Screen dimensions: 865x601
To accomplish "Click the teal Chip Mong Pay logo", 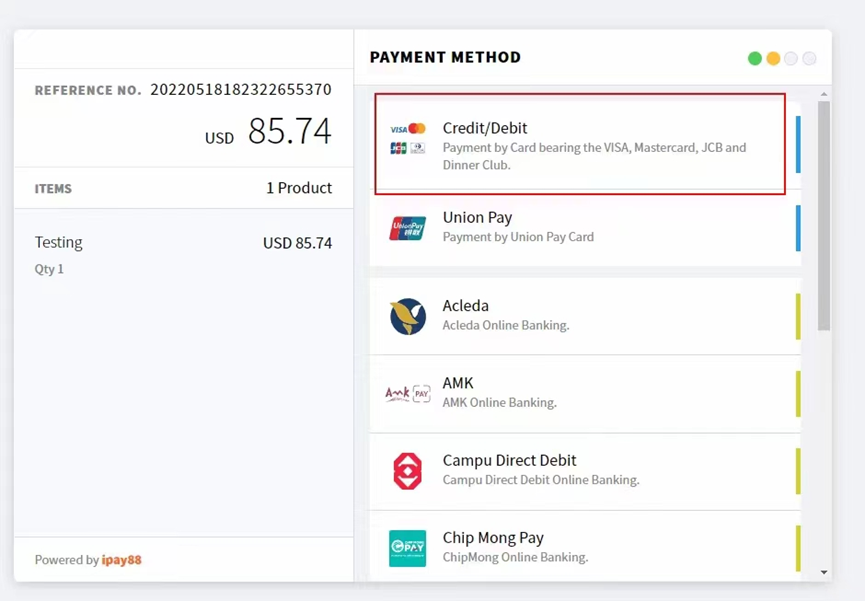I will [x=407, y=548].
